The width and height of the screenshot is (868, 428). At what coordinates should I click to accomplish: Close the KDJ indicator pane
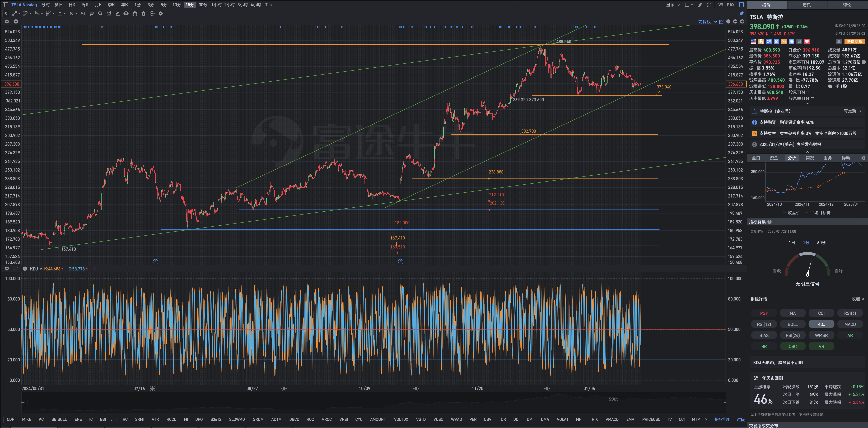pyautogui.click(x=25, y=269)
